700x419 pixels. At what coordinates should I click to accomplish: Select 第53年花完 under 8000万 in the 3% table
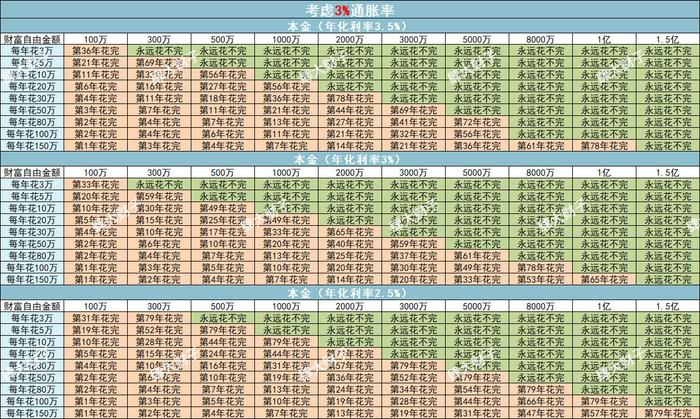(540, 280)
